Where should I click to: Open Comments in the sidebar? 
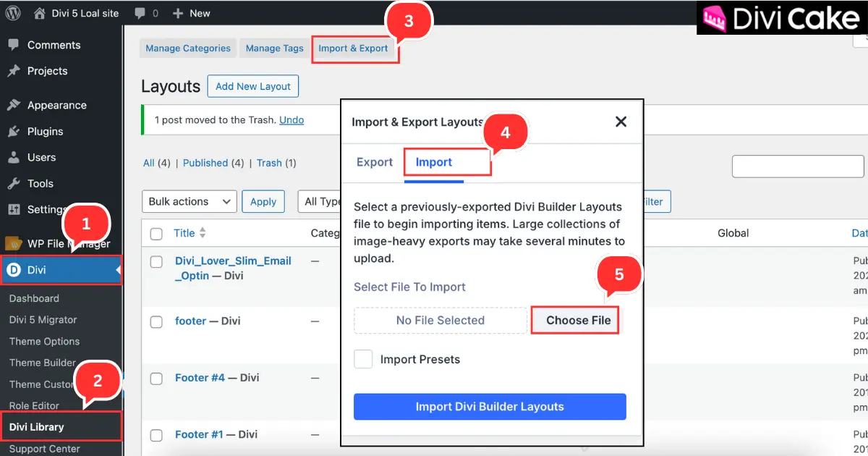[54, 45]
